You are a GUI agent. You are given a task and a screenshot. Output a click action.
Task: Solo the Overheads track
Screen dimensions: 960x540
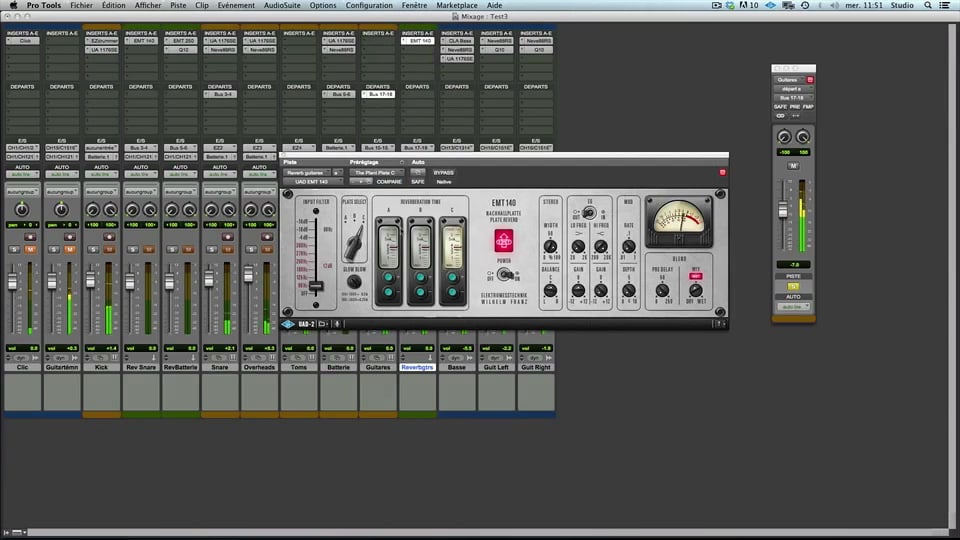point(252,249)
